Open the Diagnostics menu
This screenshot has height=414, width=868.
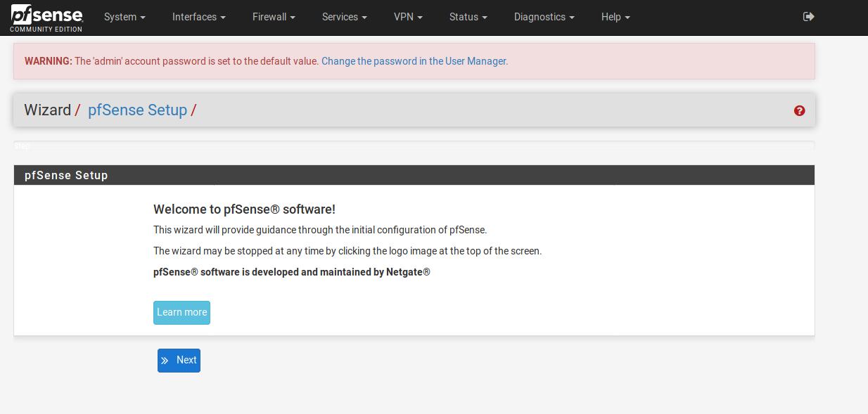coord(544,17)
